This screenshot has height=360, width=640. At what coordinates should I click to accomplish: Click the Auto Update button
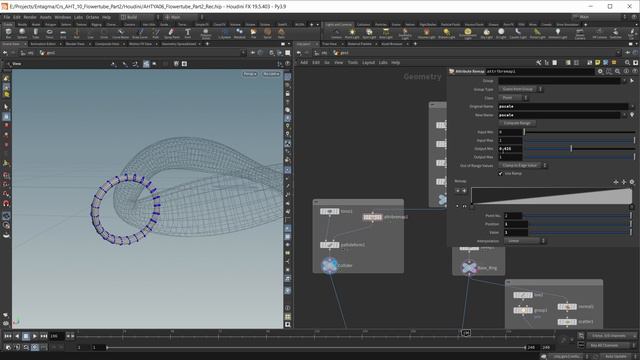click(616, 356)
